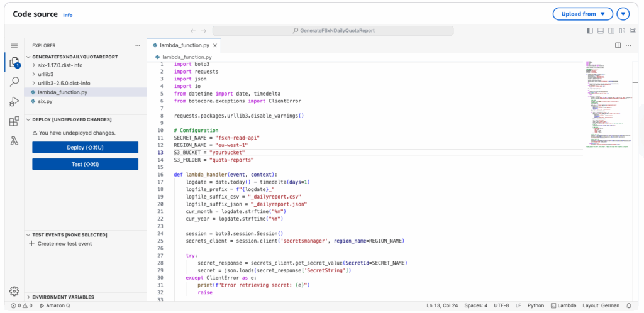
Task: Open the Run and Debug view
Action: click(14, 101)
